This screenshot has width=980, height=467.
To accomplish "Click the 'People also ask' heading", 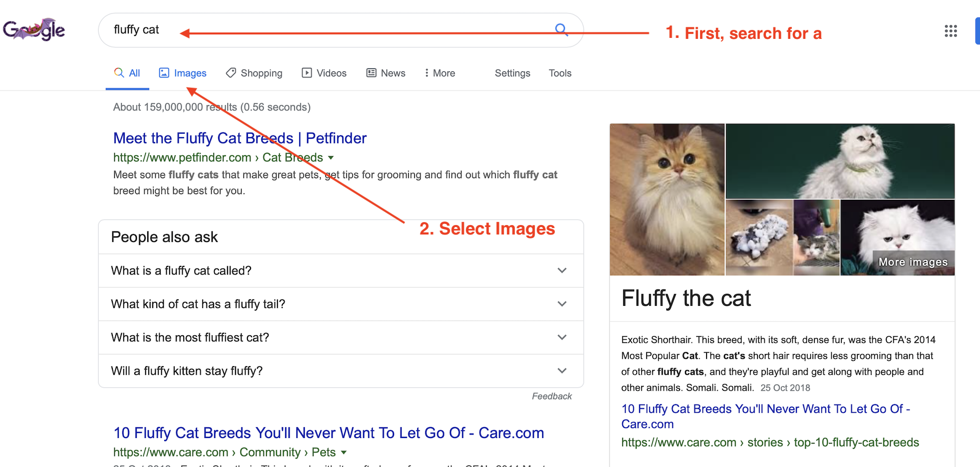I will 164,237.
